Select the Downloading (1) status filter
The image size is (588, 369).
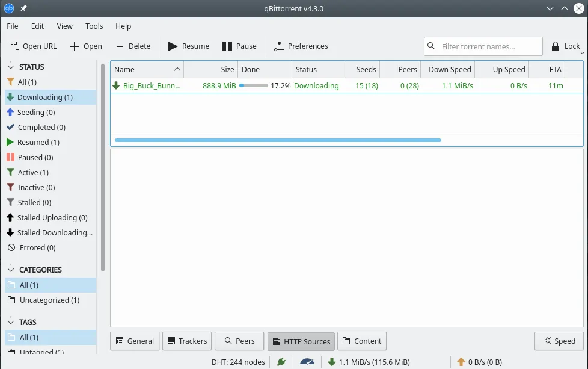tap(51, 98)
